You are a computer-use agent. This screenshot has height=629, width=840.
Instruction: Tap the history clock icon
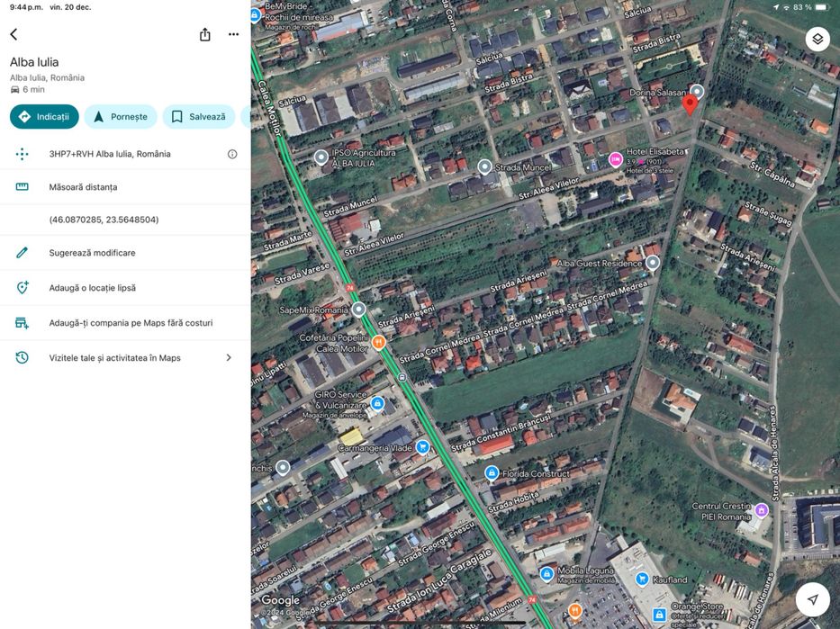pyautogui.click(x=22, y=357)
